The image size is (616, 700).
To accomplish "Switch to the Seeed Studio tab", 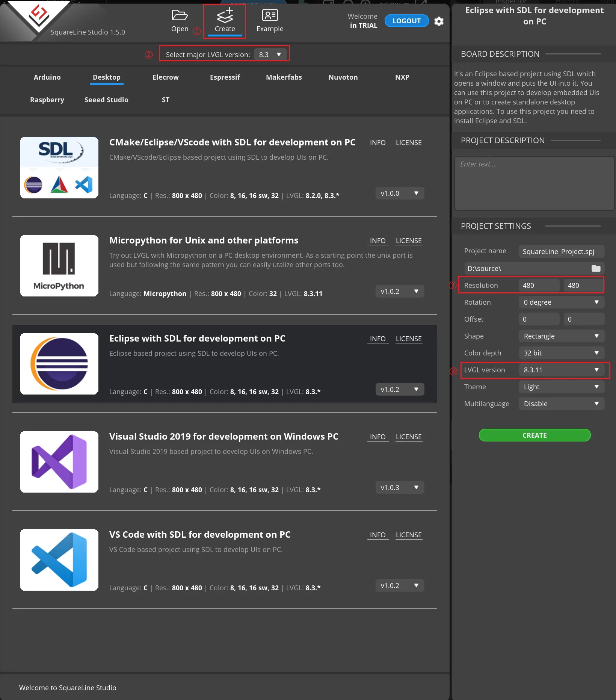I will point(107,100).
